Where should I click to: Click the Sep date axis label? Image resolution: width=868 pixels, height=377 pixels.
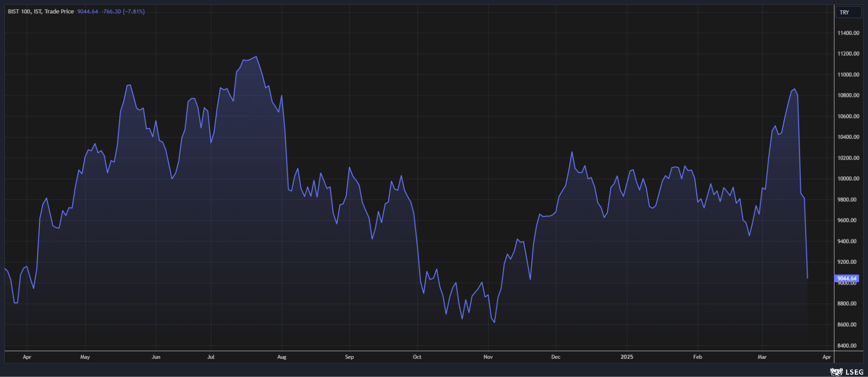[349, 357]
